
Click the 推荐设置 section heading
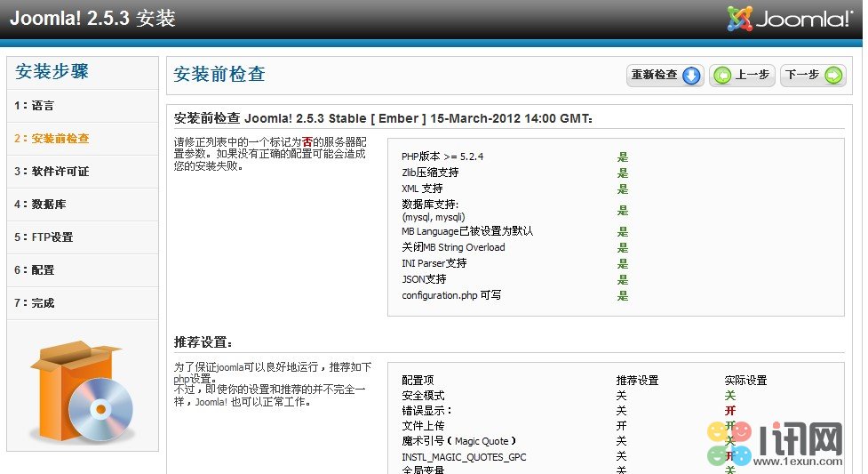(x=203, y=341)
